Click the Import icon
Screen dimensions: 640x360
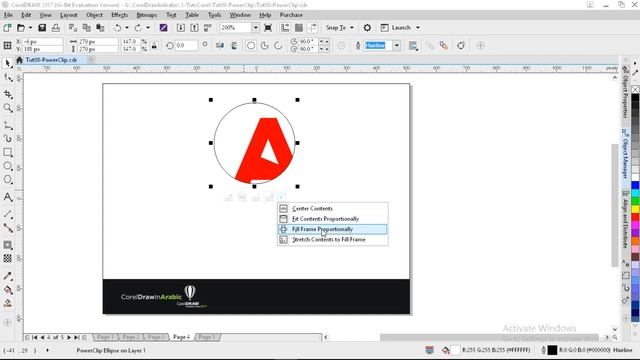tap(180, 28)
